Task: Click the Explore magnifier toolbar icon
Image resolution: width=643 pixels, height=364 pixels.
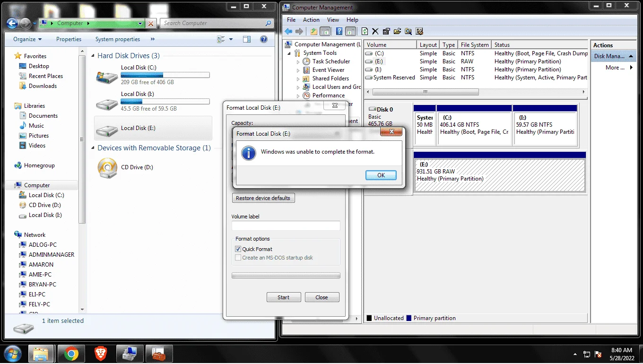Action: coord(408,32)
